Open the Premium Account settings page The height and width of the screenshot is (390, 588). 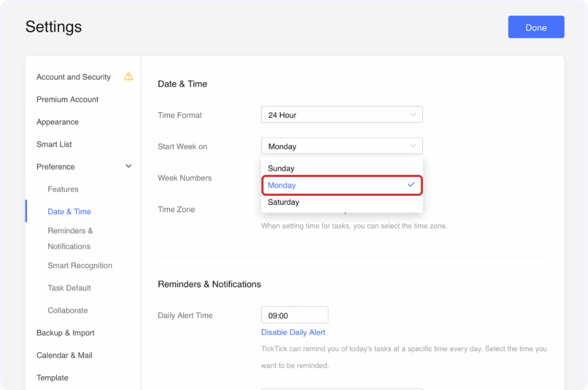(67, 99)
